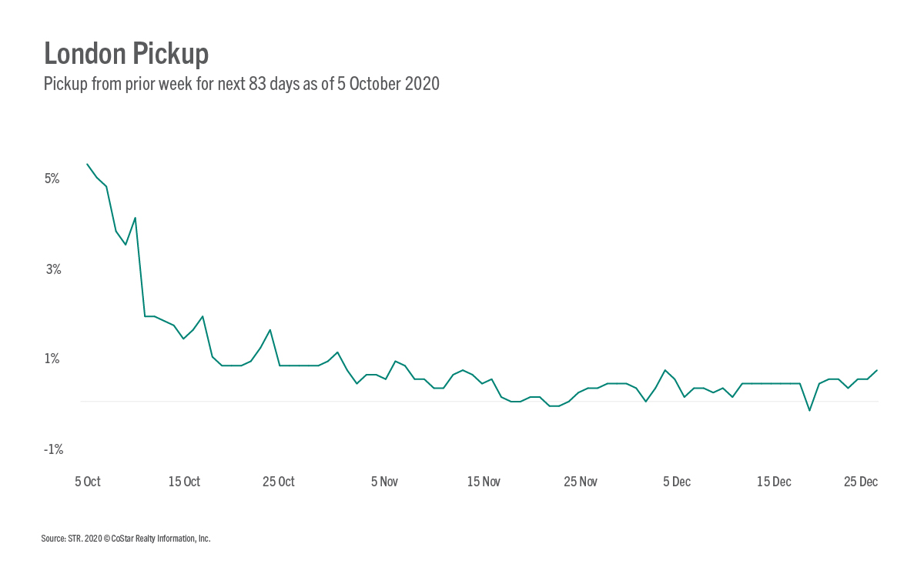Click the subtitle about next 83 days
Image resolution: width=924 pixels, height=574 pixels.
tap(242, 84)
